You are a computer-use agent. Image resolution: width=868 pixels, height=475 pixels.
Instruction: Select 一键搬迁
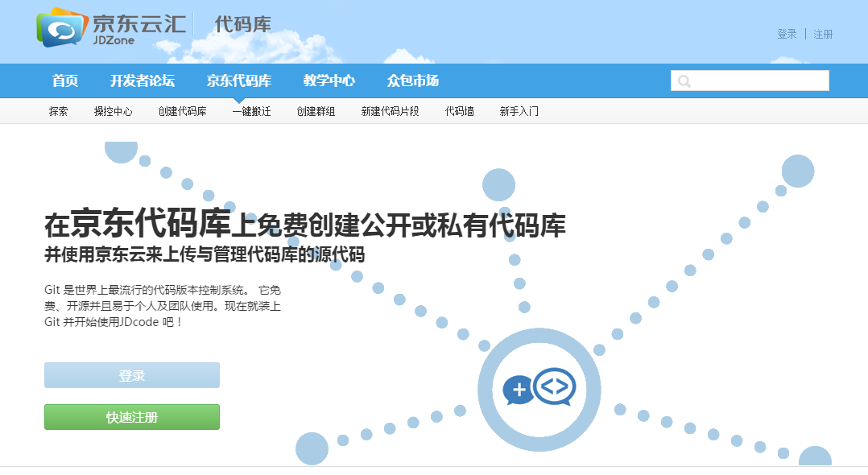pyautogui.click(x=250, y=111)
